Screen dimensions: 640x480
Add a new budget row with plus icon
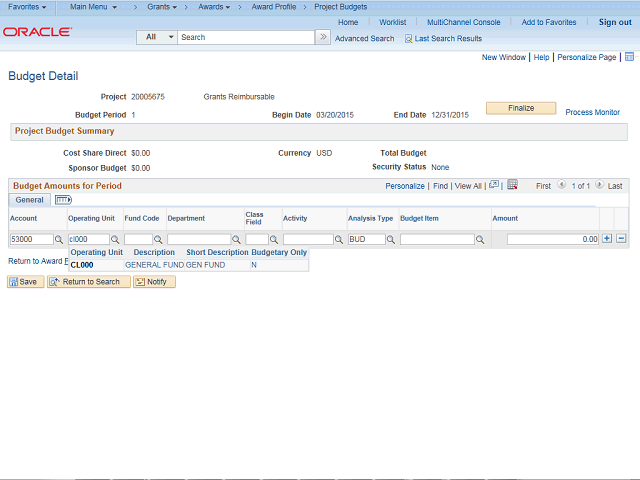pos(607,239)
